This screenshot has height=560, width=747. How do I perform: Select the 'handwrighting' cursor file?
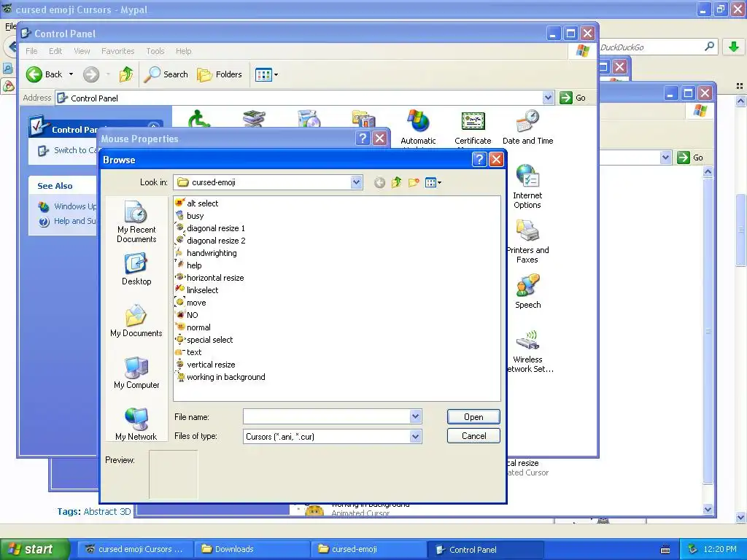tap(206, 253)
